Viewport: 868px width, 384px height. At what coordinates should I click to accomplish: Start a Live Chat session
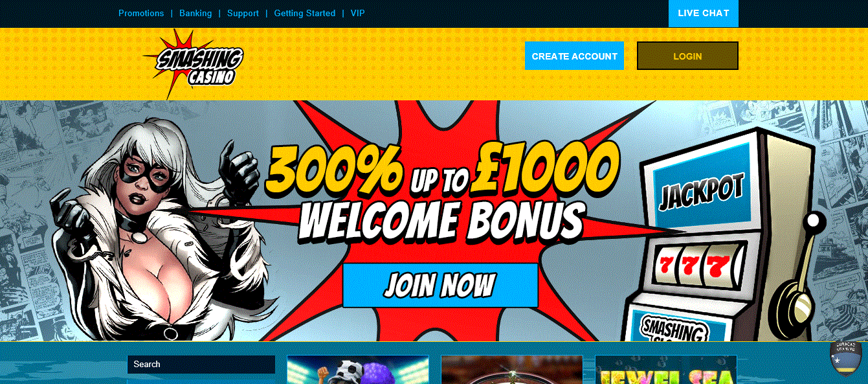tap(704, 13)
